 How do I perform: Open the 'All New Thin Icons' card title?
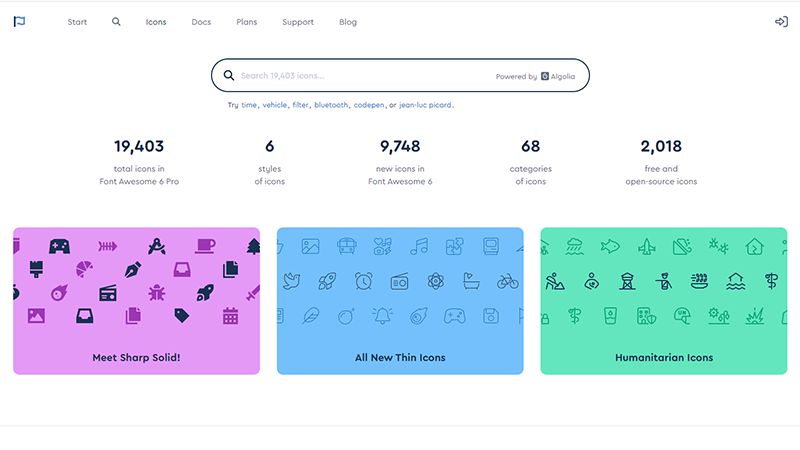tap(400, 358)
